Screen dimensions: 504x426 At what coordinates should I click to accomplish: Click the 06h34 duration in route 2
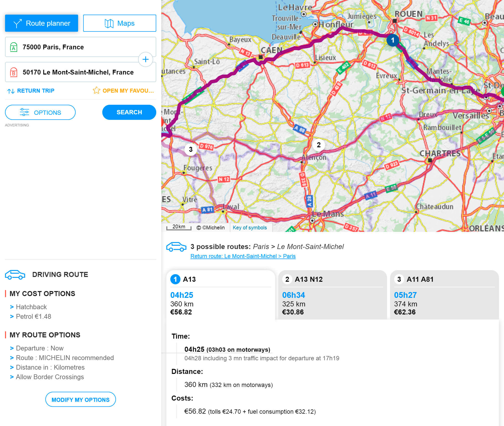click(294, 295)
